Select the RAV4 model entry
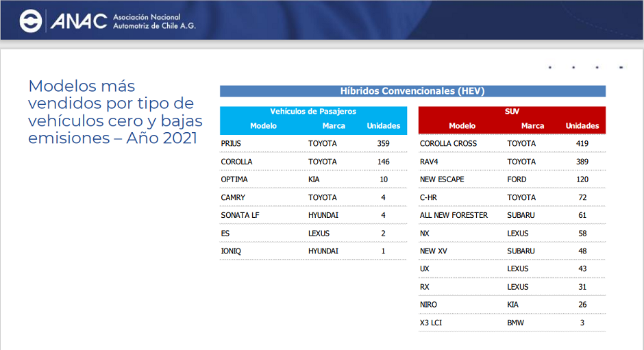This screenshot has height=350, width=644. (x=429, y=162)
